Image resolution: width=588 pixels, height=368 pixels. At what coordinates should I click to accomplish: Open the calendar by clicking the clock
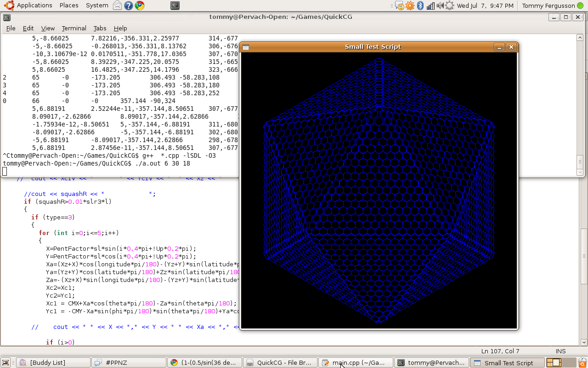click(485, 6)
